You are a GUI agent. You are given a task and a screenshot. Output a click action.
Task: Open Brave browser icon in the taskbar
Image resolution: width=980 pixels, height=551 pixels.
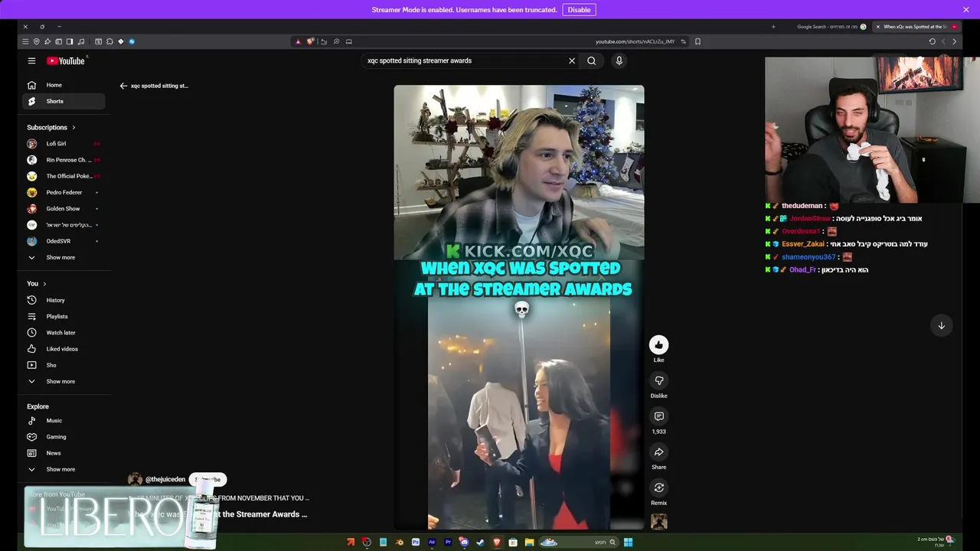point(497,543)
